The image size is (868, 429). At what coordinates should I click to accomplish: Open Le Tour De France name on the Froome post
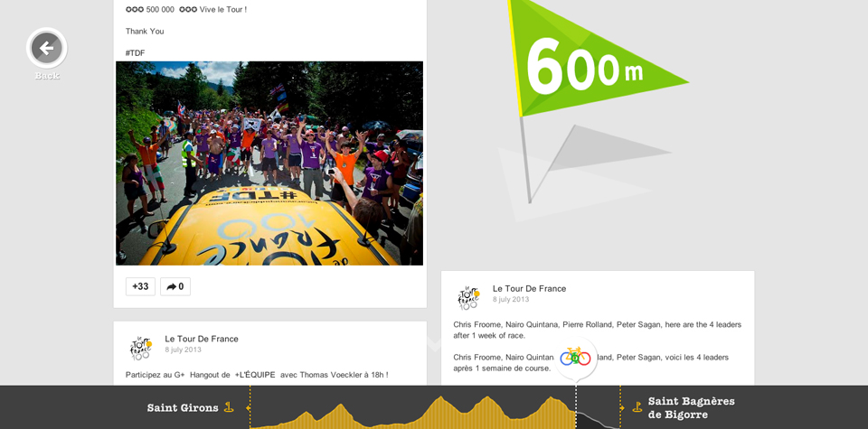[529, 288]
